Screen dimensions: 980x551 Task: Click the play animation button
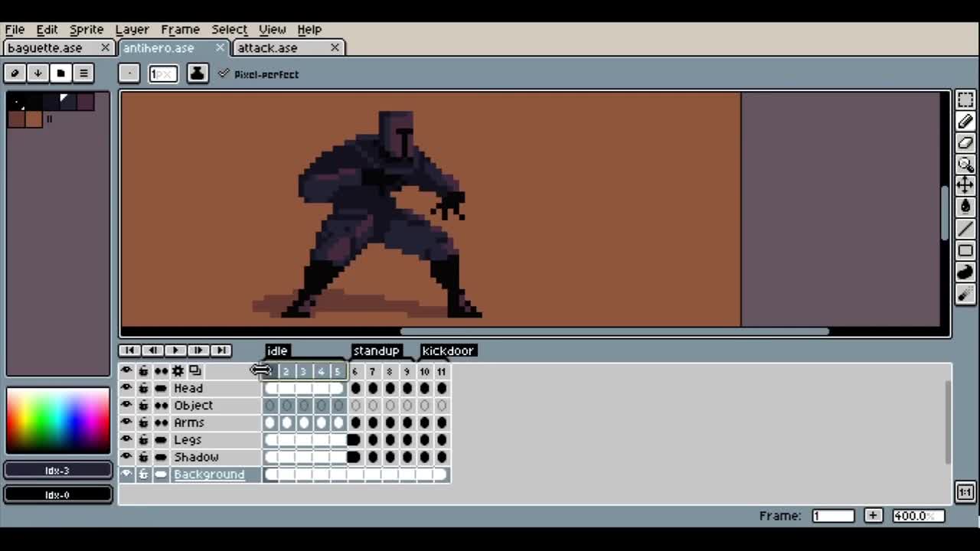[175, 350]
